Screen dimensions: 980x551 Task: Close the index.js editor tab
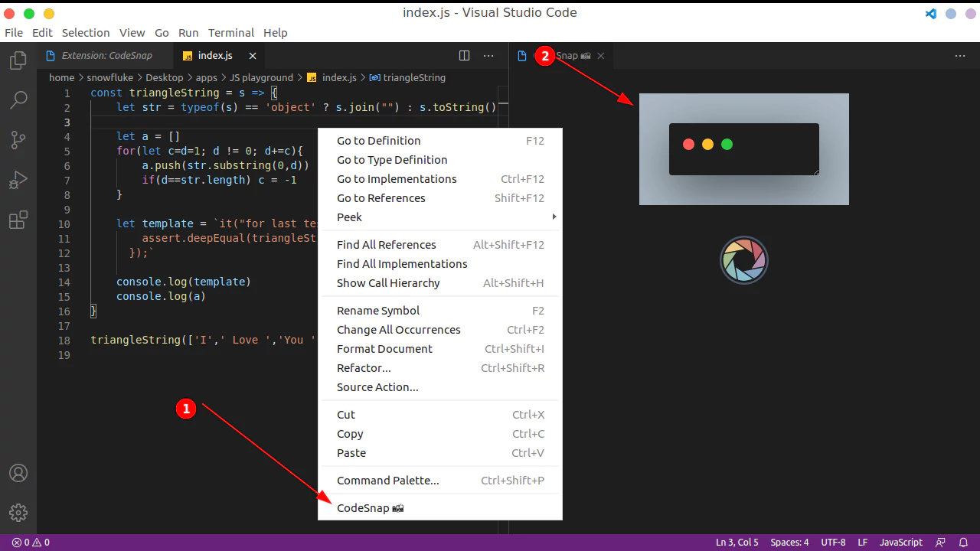click(253, 56)
